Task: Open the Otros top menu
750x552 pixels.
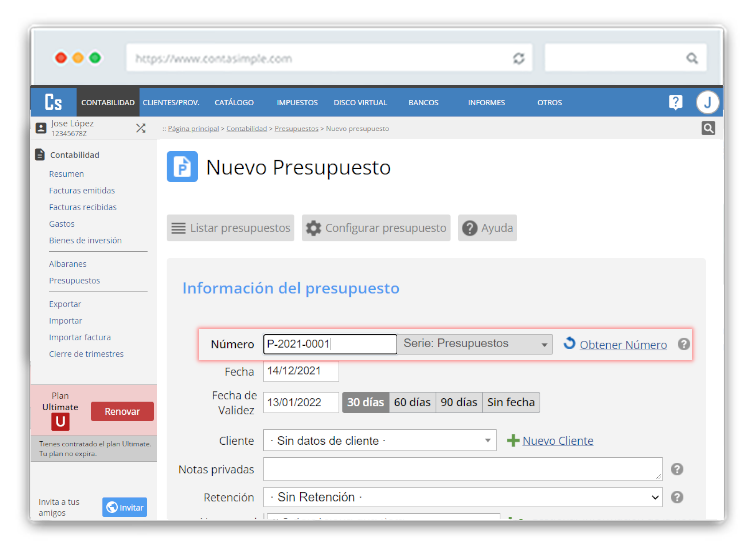Action: tap(550, 102)
